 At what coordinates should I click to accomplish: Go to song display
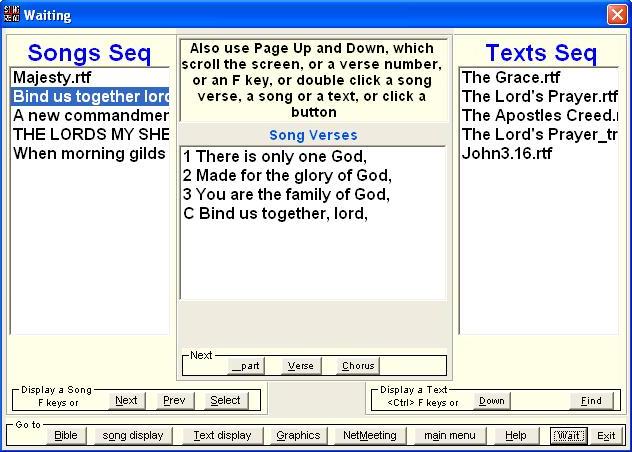tap(133, 435)
